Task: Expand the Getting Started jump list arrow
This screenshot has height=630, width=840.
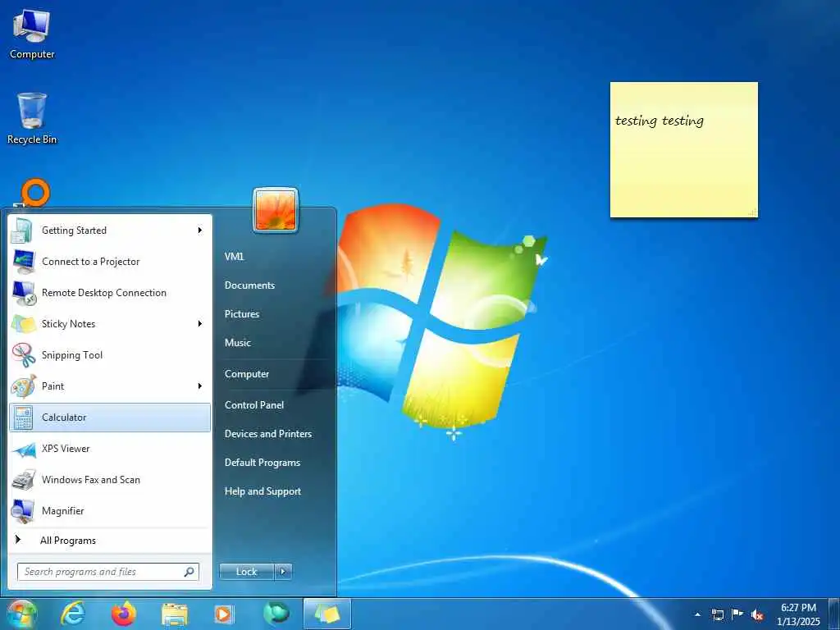Action: 200,231
